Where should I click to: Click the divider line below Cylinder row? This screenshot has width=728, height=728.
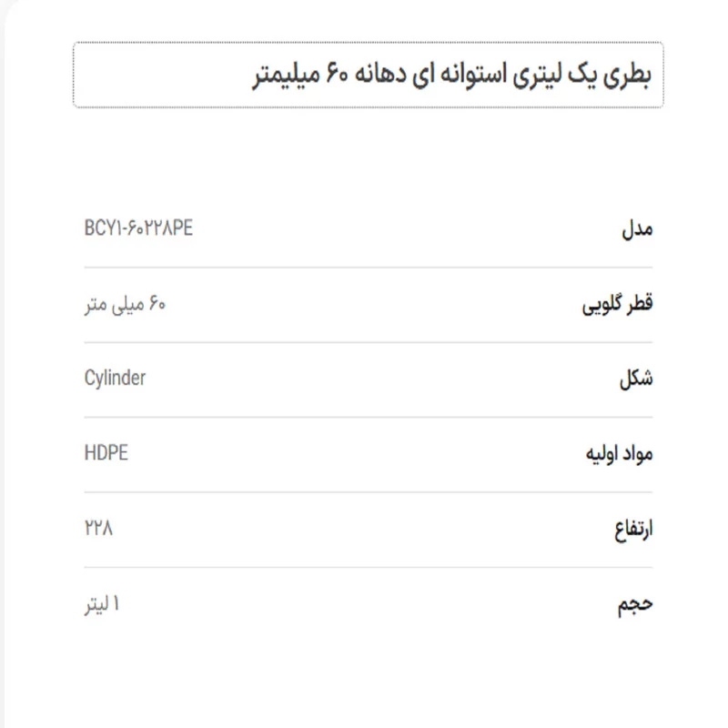point(369,418)
